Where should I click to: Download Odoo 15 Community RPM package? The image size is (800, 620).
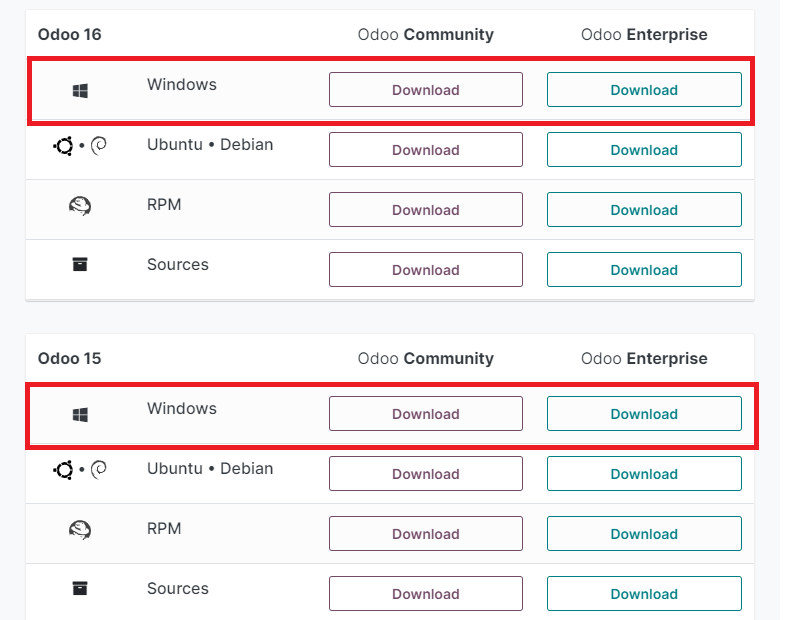pyautogui.click(x=425, y=534)
